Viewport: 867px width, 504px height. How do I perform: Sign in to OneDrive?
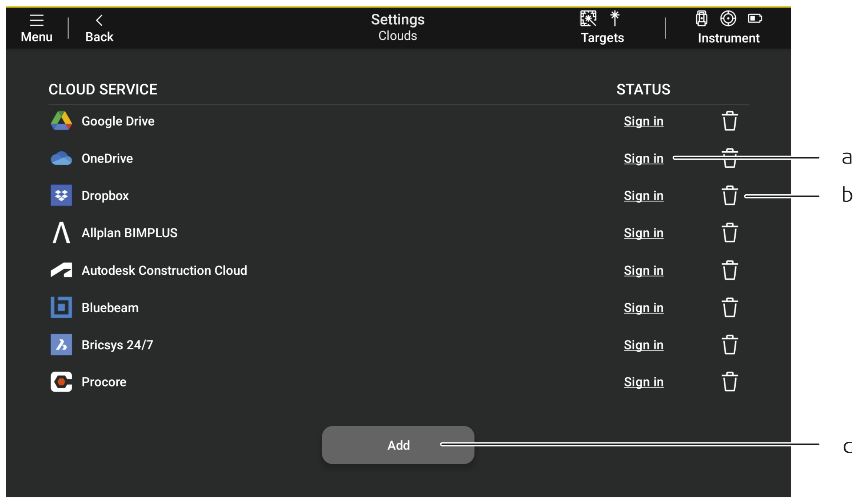coord(643,158)
